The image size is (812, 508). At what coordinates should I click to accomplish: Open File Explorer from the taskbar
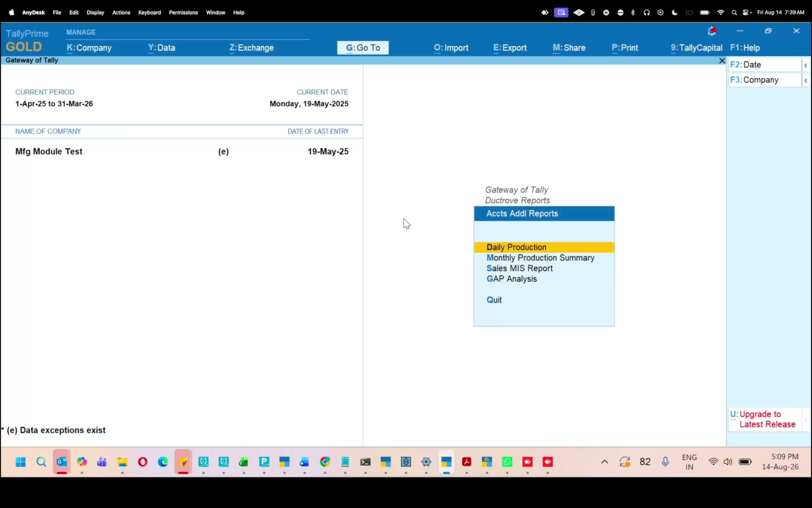coord(122,462)
